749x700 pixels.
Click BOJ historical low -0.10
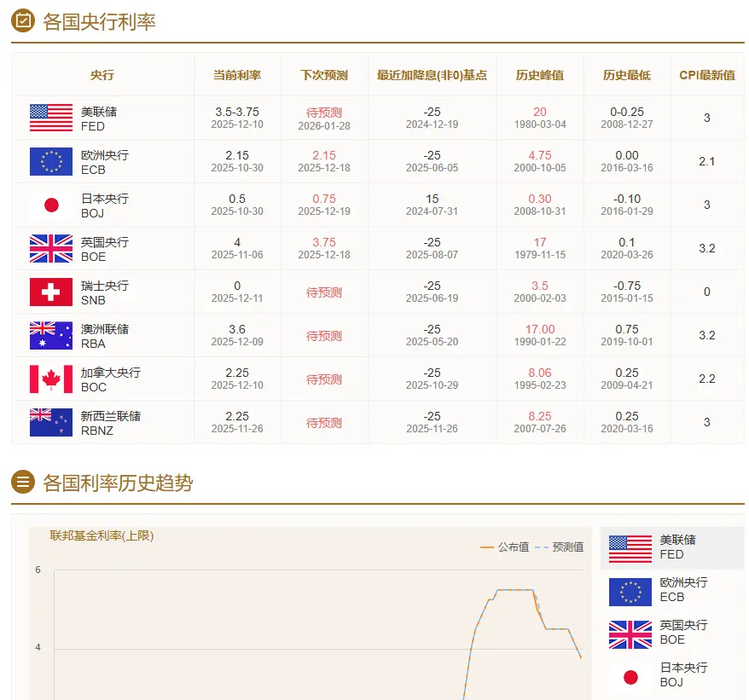point(627,199)
